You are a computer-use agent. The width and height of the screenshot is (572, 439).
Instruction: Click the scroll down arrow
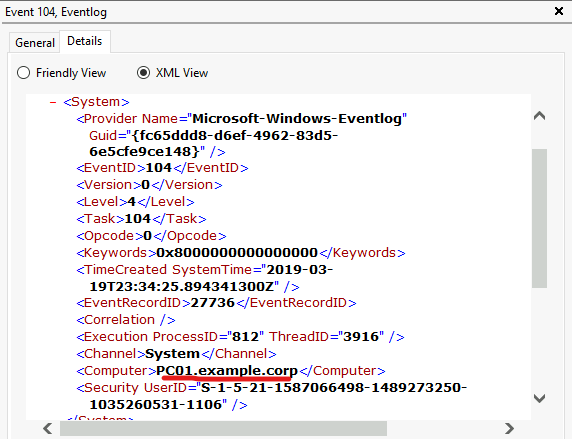[x=539, y=398]
